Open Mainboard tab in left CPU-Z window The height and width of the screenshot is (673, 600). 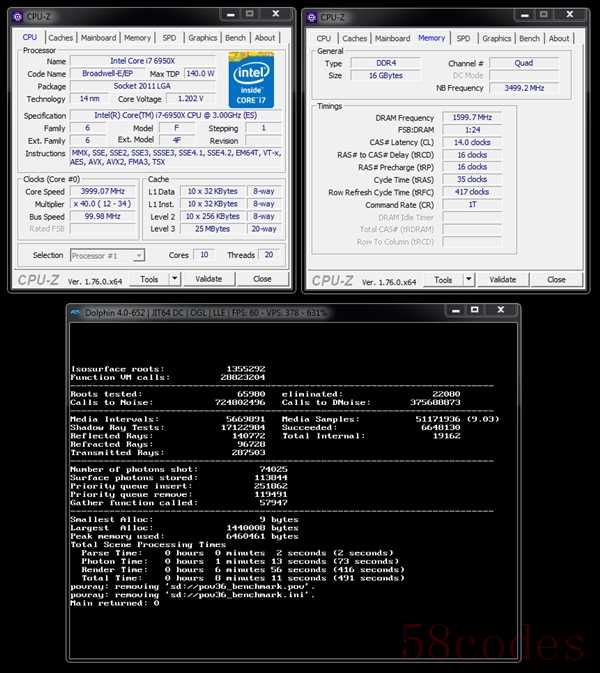pos(98,38)
